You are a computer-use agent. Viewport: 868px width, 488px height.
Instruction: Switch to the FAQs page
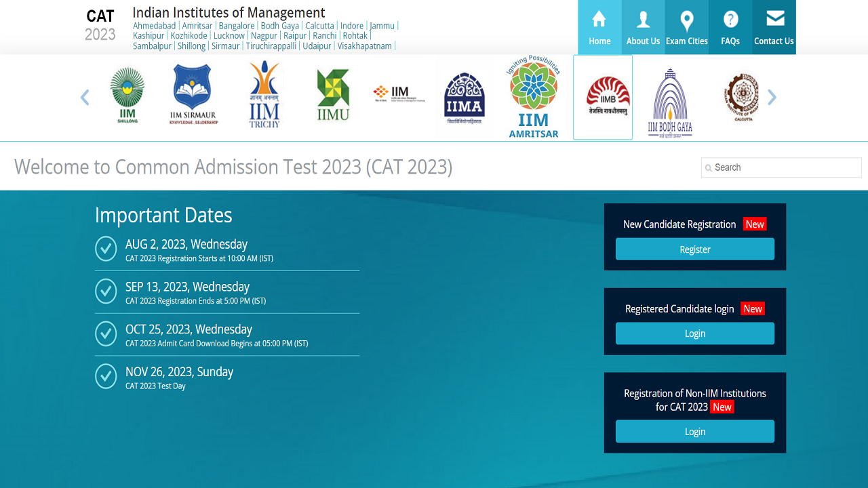pyautogui.click(x=730, y=27)
